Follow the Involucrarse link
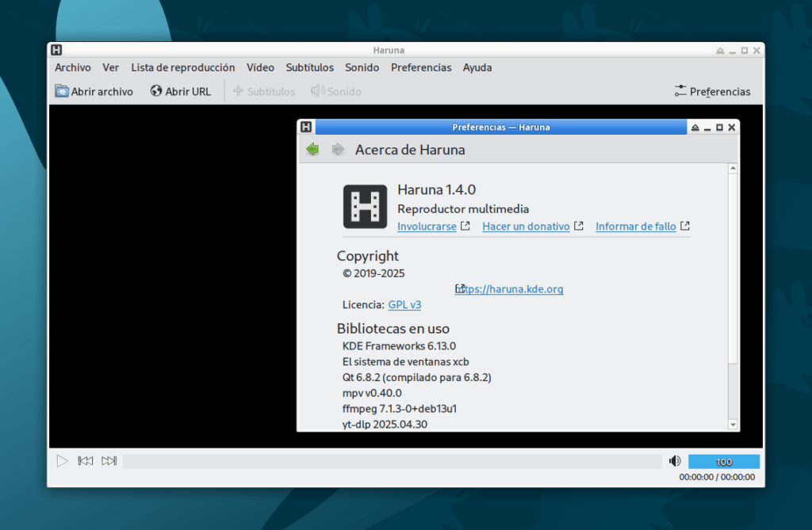 click(x=427, y=227)
